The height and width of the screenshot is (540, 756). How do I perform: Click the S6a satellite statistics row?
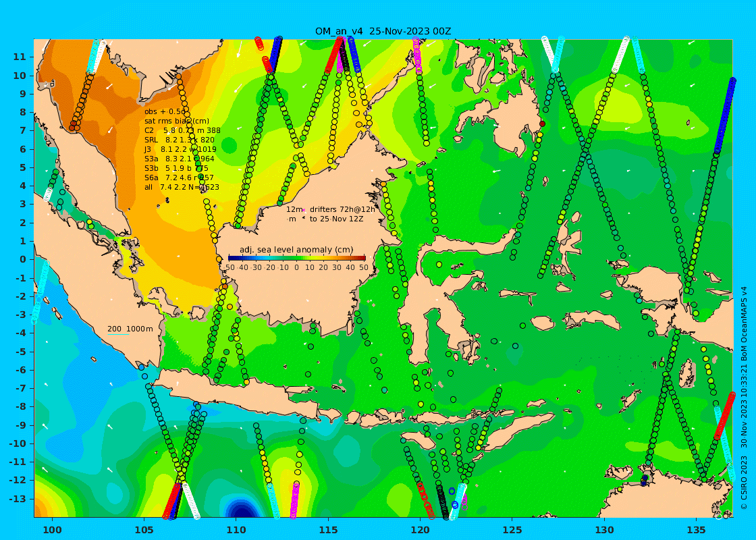(179, 178)
